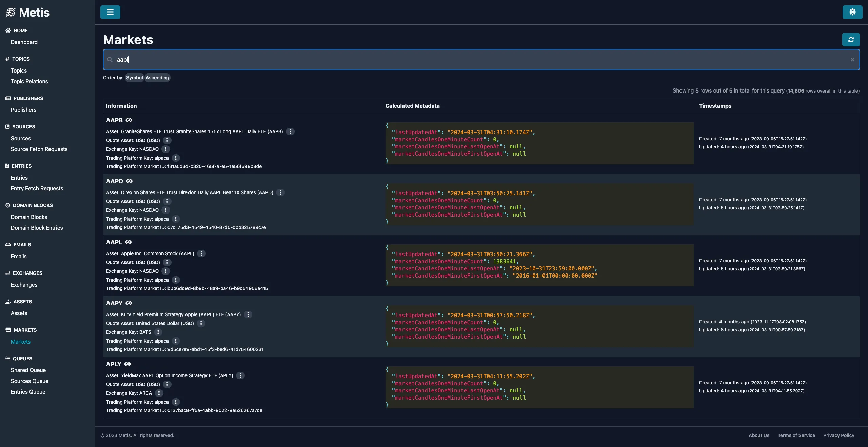Go to Source Fetch Requests
This screenshot has width=868, height=447.
tap(39, 149)
